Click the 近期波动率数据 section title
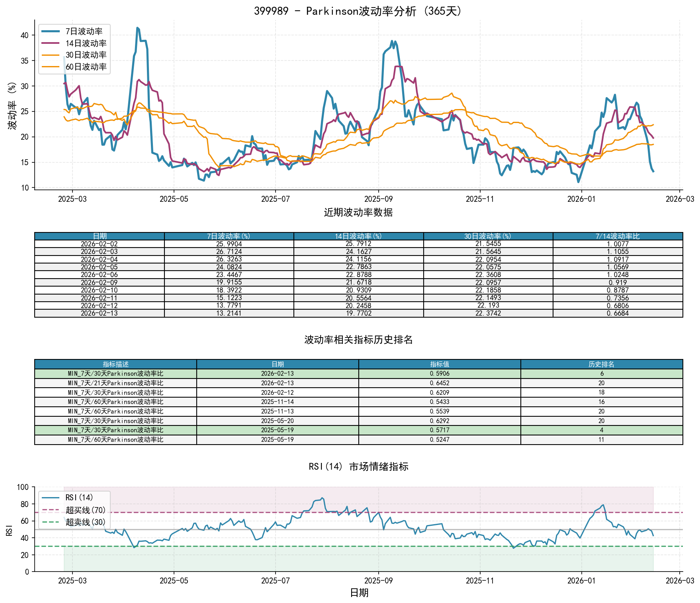 tap(358, 213)
